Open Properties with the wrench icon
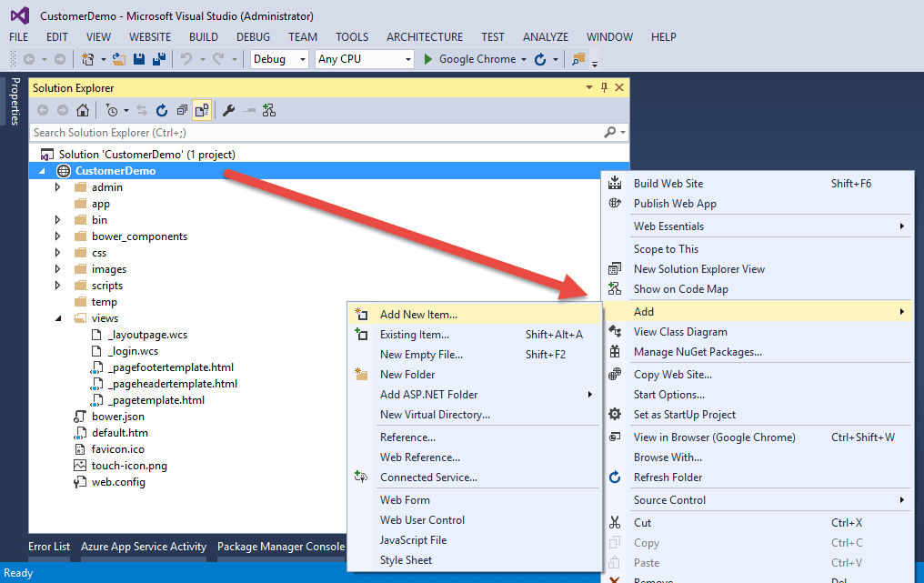The width and height of the screenshot is (924, 583). (x=229, y=110)
